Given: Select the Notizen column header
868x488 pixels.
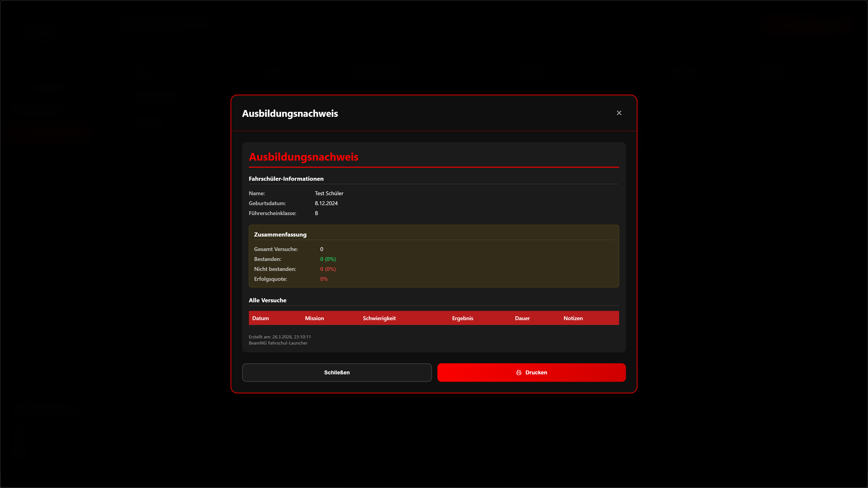Looking at the screenshot, I should 573,318.
